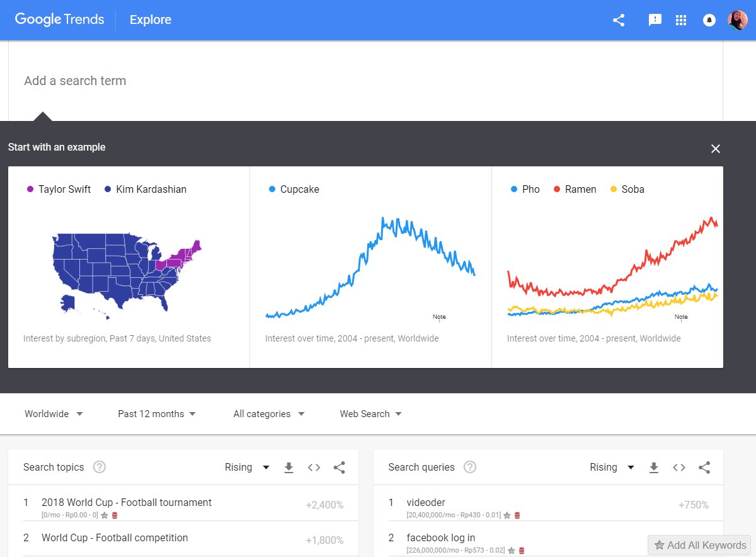This screenshot has height=557, width=756.
Task: Change the Past 12 months time range
Action: point(156,413)
